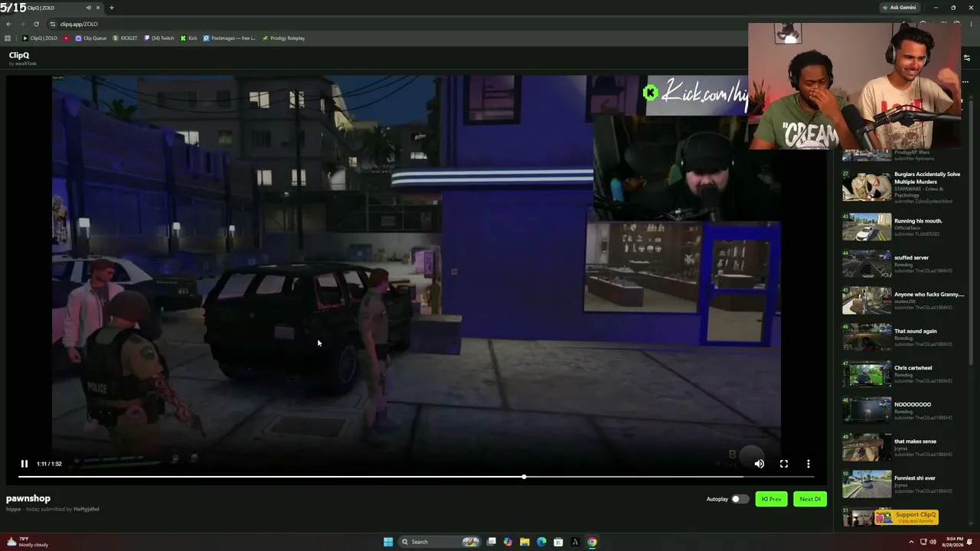
Task: Open the Support ClipQ donate banner
Action: 906,517
